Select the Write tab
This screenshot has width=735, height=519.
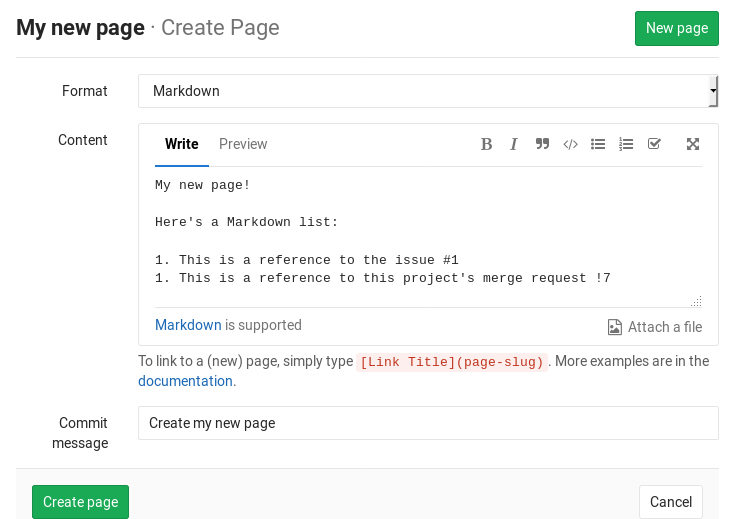[x=181, y=144]
